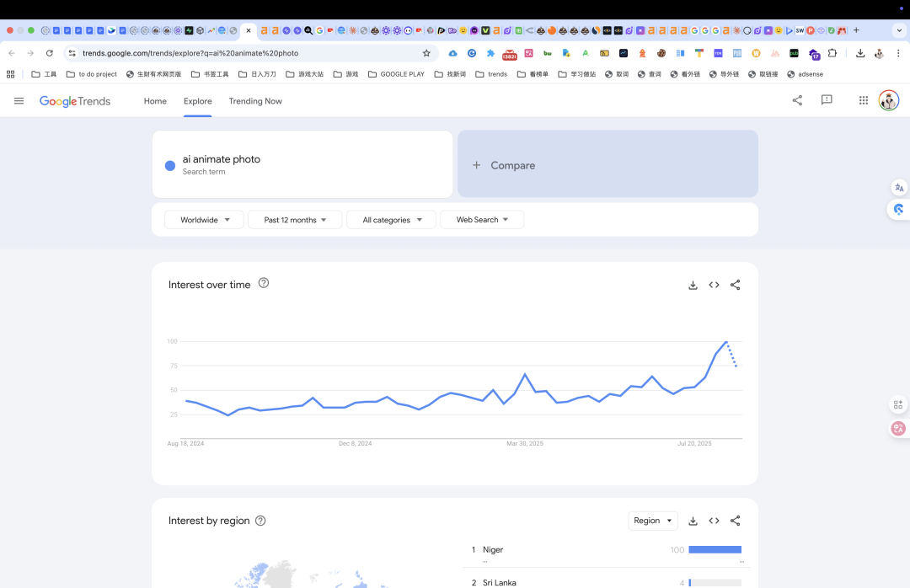
Task: Embed the Interest over time chart
Action: [x=714, y=285]
